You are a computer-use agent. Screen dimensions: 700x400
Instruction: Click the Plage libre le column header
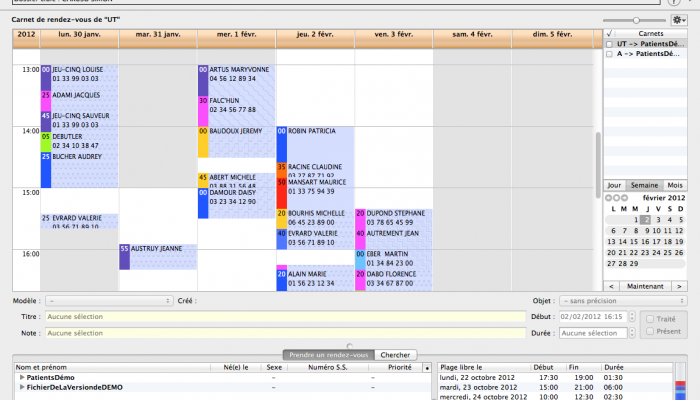[x=484, y=367]
